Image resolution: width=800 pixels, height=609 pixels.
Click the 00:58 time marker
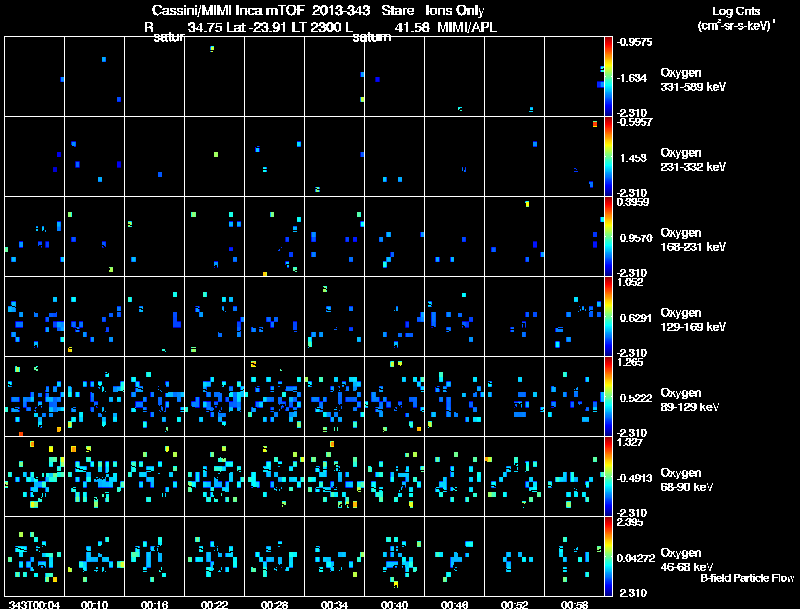tap(574, 604)
